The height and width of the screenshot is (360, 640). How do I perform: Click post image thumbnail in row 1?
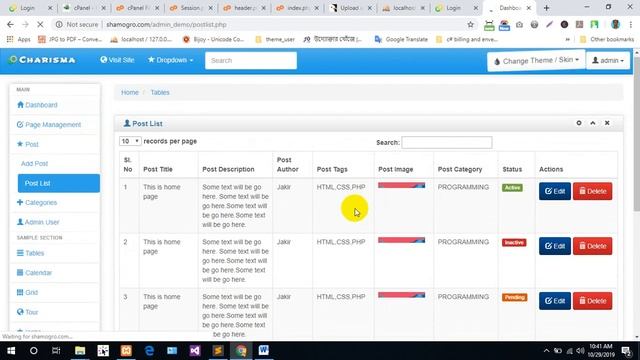pyautogui.click(x=401, y=185)
